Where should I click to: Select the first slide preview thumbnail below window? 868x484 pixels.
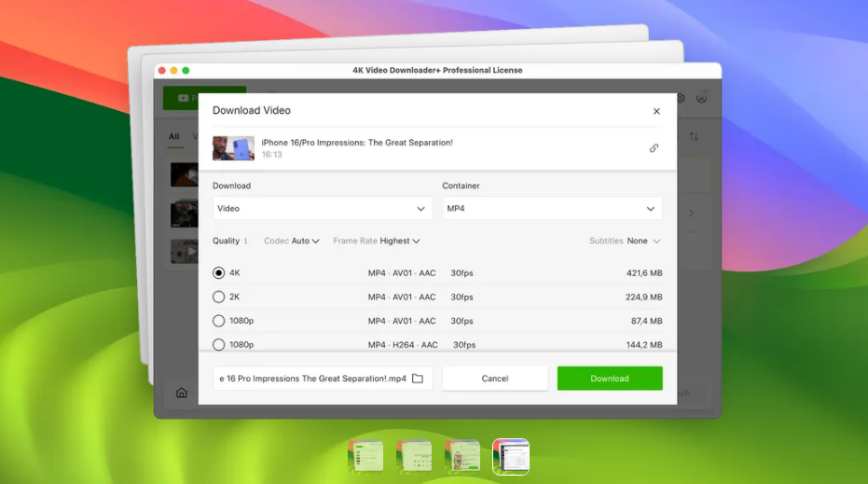365,457
